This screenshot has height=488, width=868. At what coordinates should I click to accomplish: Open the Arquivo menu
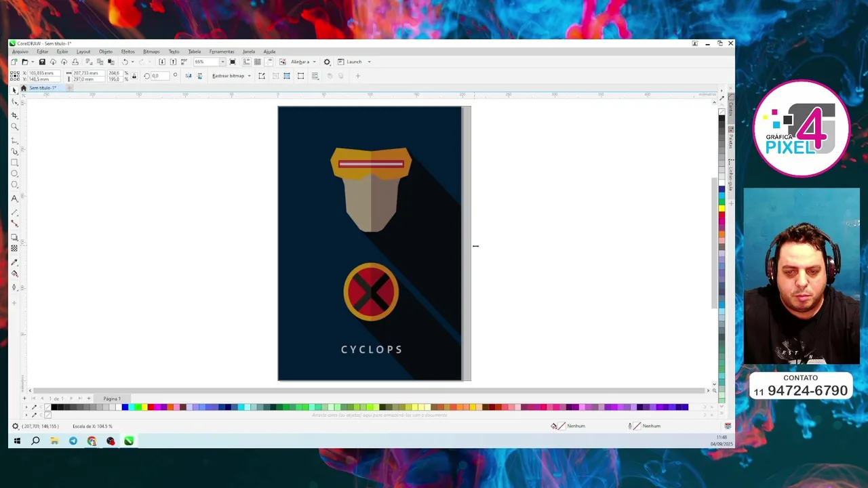pos(20,52)
